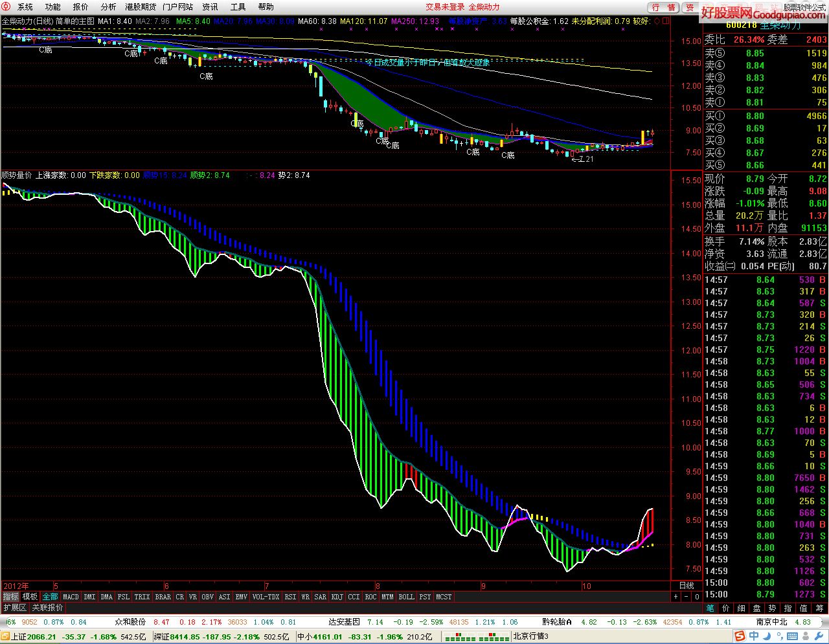Open the 扩展区 tab
The height and width of the screenshot is (644, 829).
15,608
